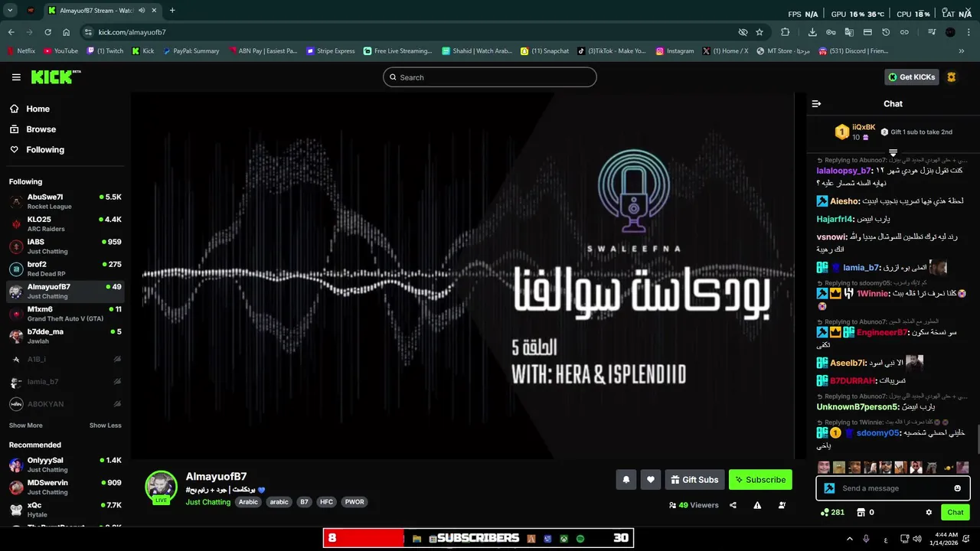The height and width of the screenshot is (551, 980).
Task: Open offline channel A1B_i
Action: [x=65, y=359]
